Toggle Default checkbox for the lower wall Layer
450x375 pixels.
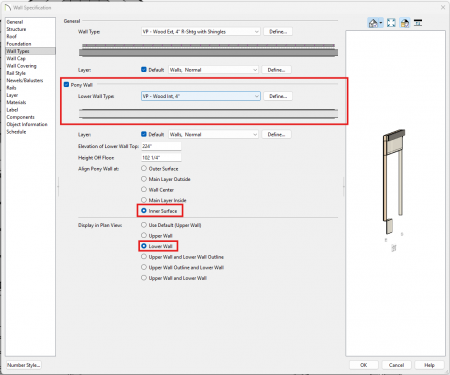(144, 134)
